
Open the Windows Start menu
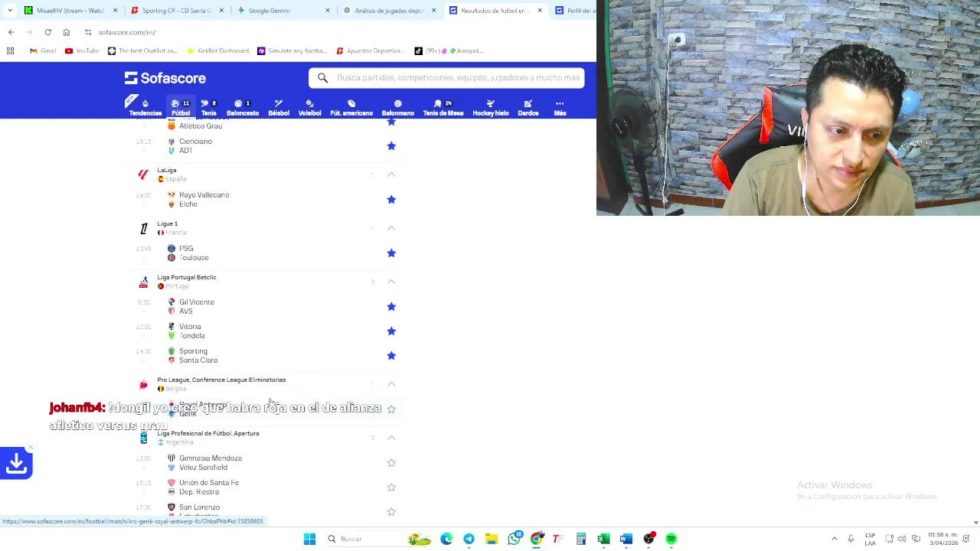tap(309, 539)
